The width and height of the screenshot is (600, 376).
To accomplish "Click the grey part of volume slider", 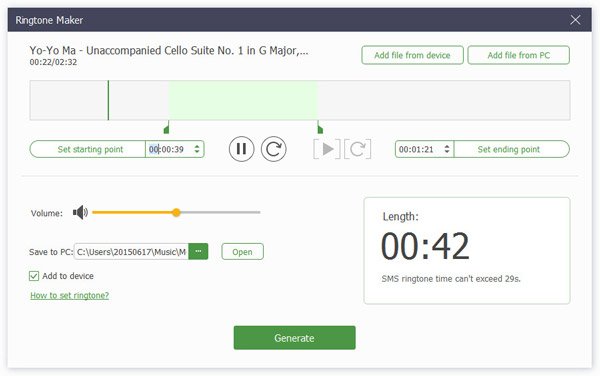I will click(x=220, y=212).
